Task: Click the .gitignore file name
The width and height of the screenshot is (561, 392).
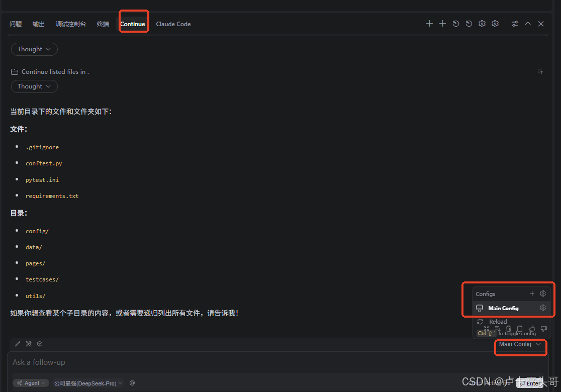Action: point(42,147)
